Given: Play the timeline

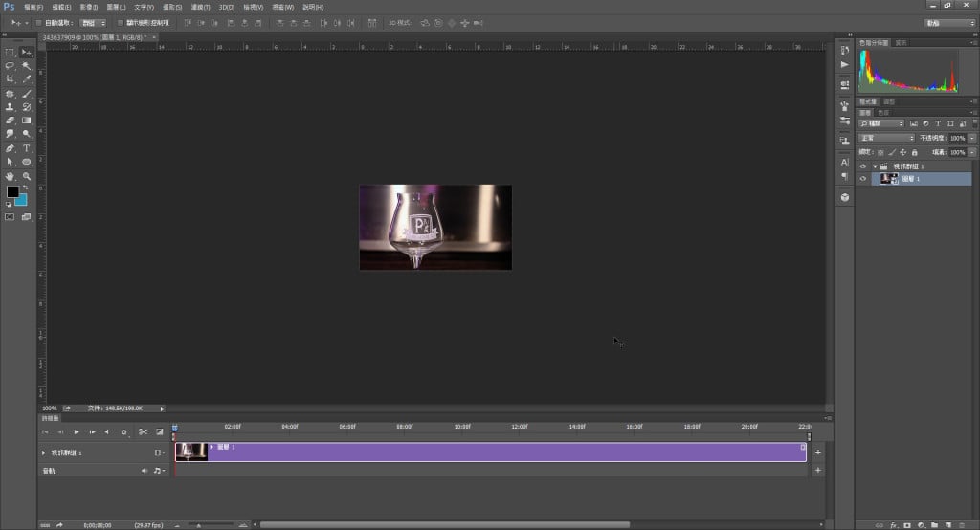Looking at the screenshot, I should click(x=77, y=431).
